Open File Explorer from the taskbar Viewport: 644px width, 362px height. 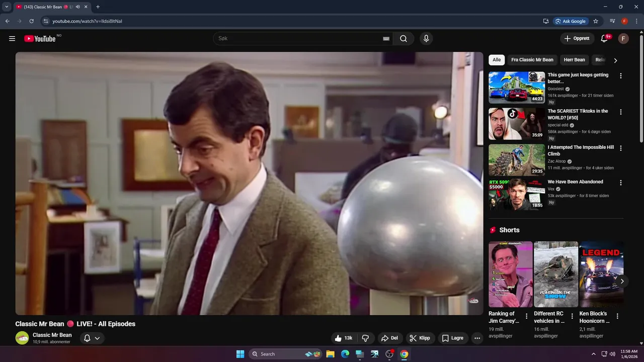[330, 354]
